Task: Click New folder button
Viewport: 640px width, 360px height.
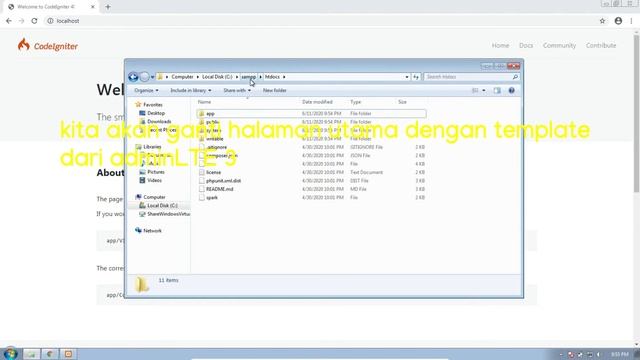Action: (x=274, y=90)
